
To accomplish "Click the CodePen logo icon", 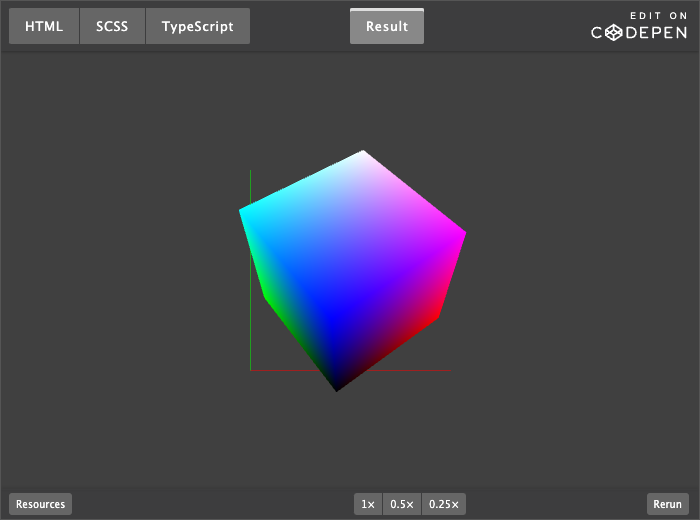I will 613,33.
